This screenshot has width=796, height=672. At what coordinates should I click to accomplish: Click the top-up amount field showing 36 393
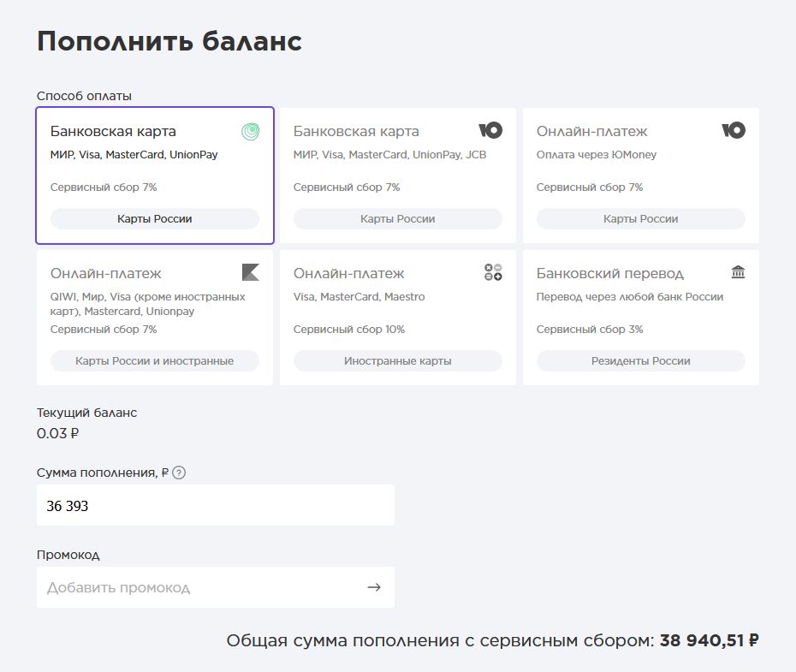[x=214, y=505]
